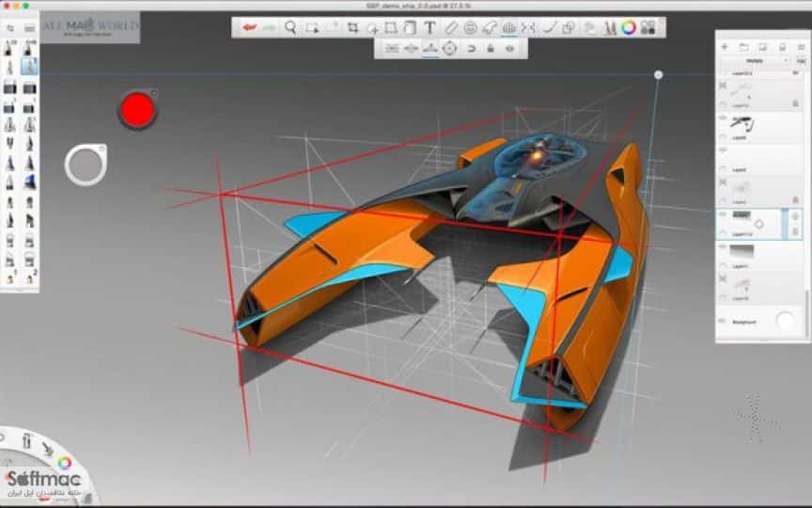Add a new layer with plus icon
812x508 pixels.
click(725, 47)
